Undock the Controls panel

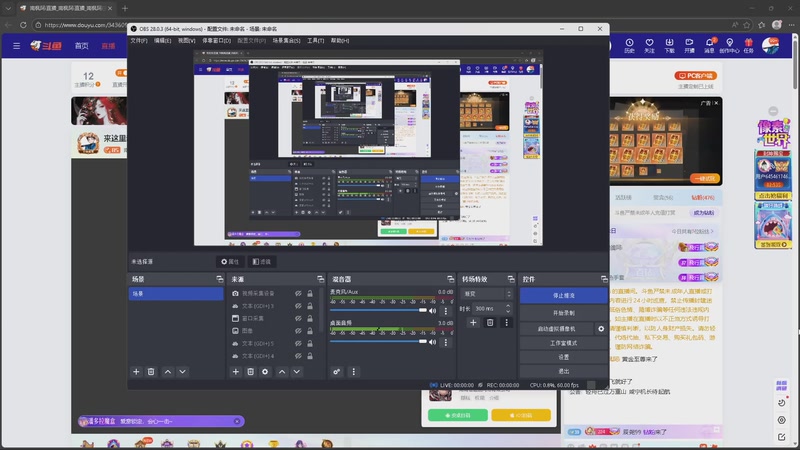[604, 279]
